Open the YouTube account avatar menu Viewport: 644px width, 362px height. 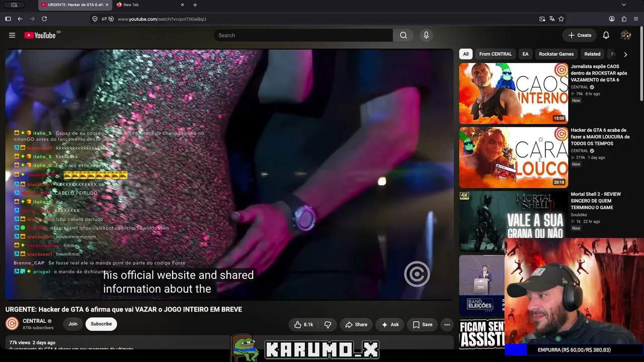pos(626,35)
